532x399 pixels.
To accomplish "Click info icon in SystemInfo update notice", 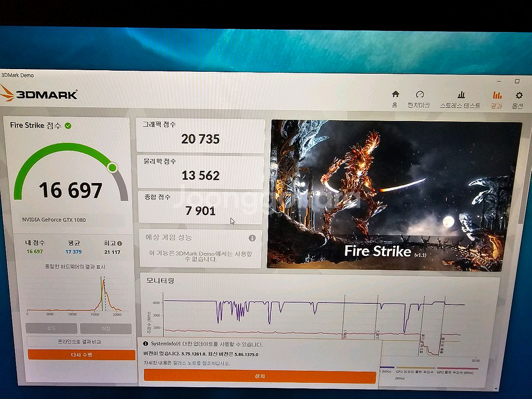I will (x=146, y=344).
